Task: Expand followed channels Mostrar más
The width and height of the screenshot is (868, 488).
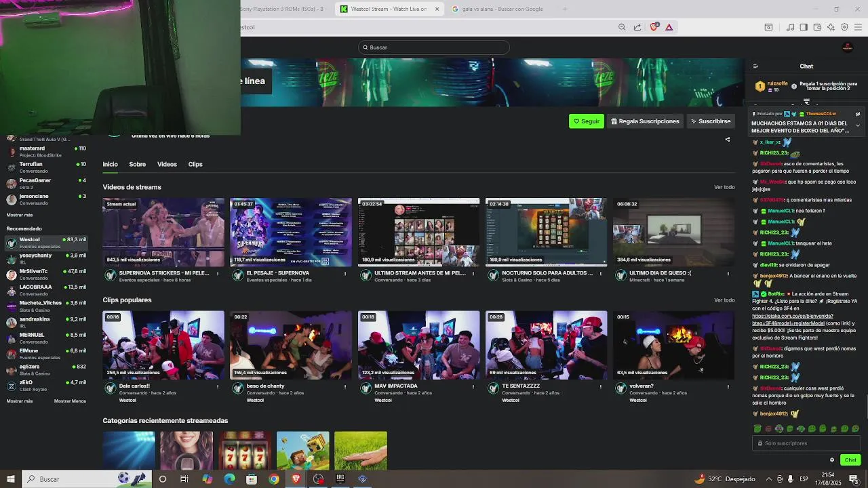Action: [19, 215]
